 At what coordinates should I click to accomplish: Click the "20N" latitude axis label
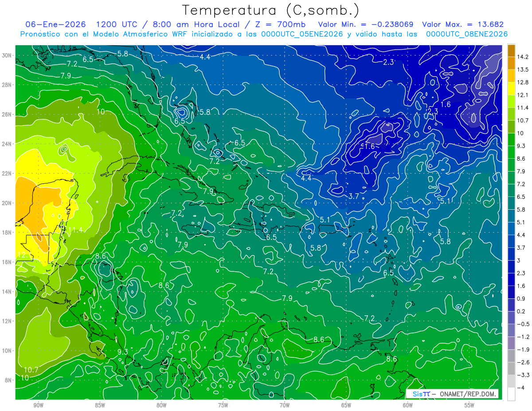coord(8,203)
